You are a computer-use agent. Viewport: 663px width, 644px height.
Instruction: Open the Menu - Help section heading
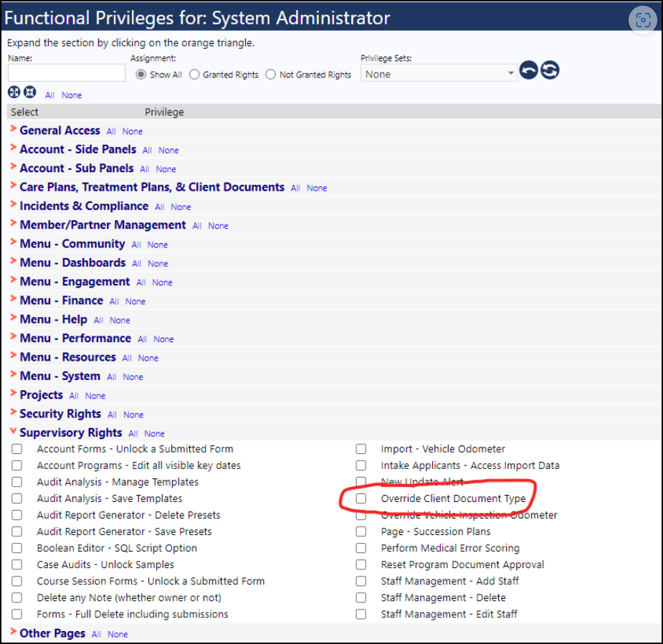[53, 319]
